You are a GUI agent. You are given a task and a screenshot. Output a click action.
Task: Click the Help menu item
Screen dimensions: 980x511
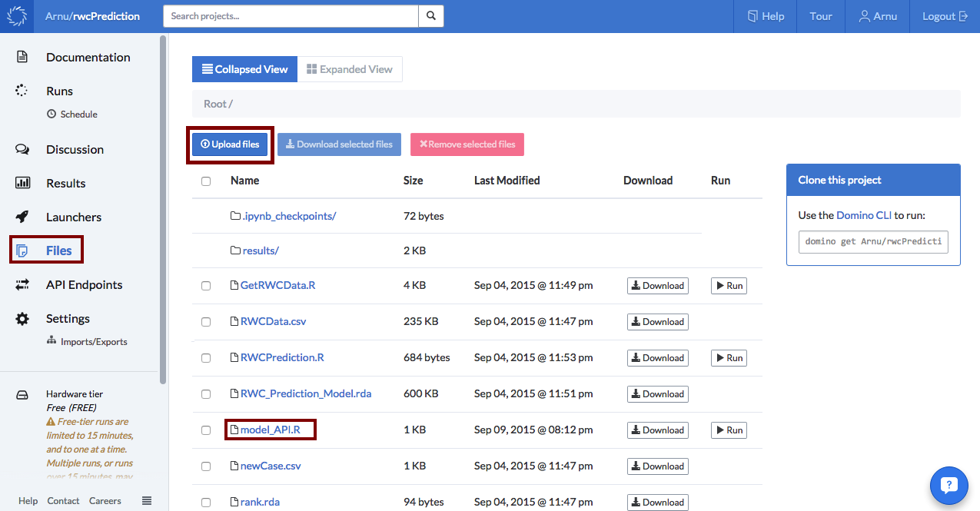[765, 15]
